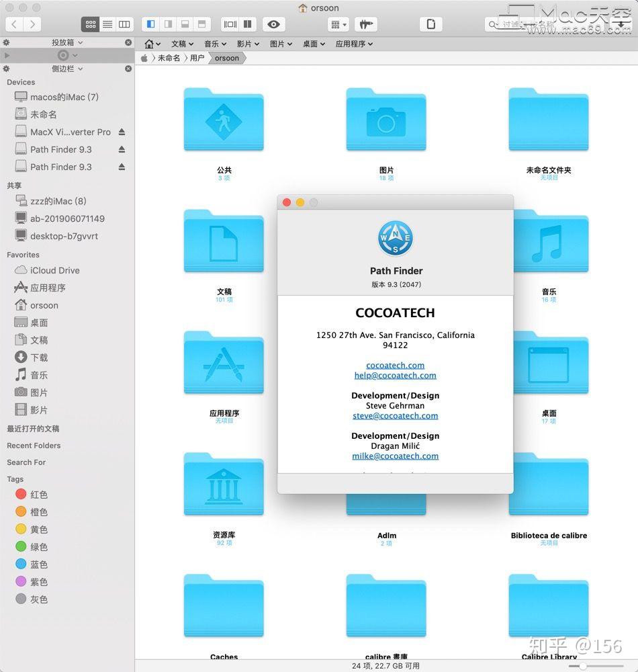Select the orsoon breadcrumb tab
Screen dimensions: 638x672
tap(226, 58)
